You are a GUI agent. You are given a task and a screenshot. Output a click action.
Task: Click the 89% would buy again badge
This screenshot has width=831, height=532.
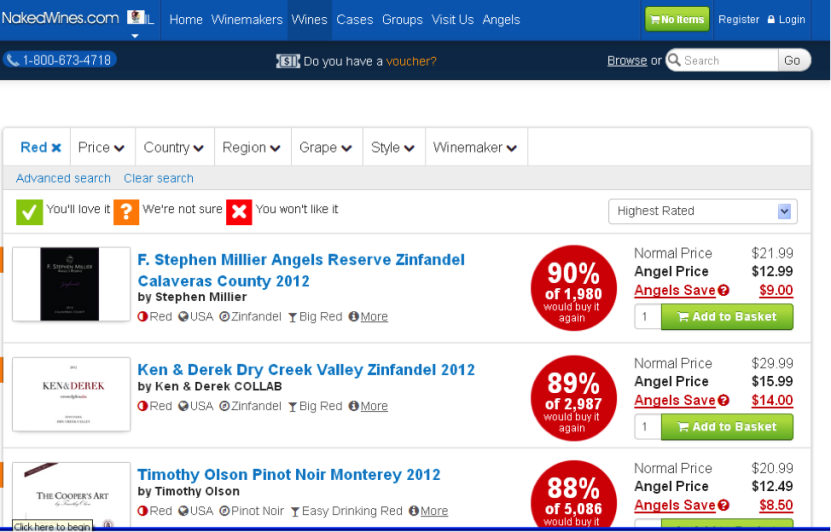573,398
